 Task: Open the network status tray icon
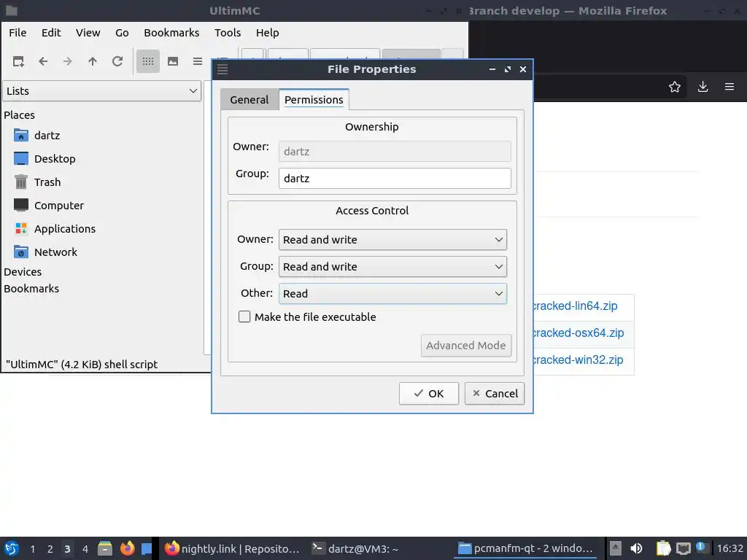coord(683,548)
